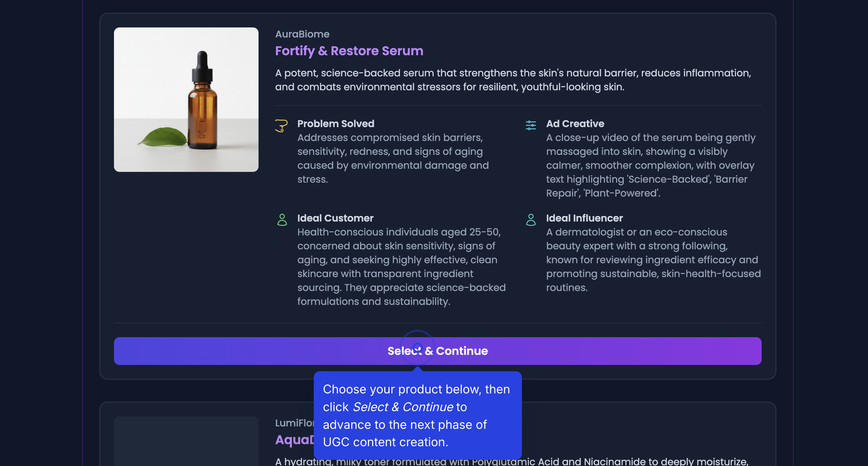This screenshot has width=868, height=466.
Task: Click the partially hidden Aqua product title
Action: [294, 440]
